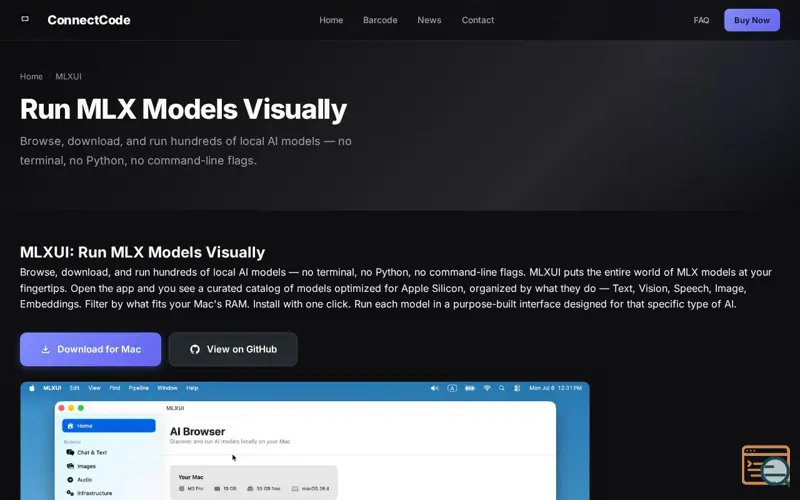Click the chip icon next to M3 Pro

(181, 489)
